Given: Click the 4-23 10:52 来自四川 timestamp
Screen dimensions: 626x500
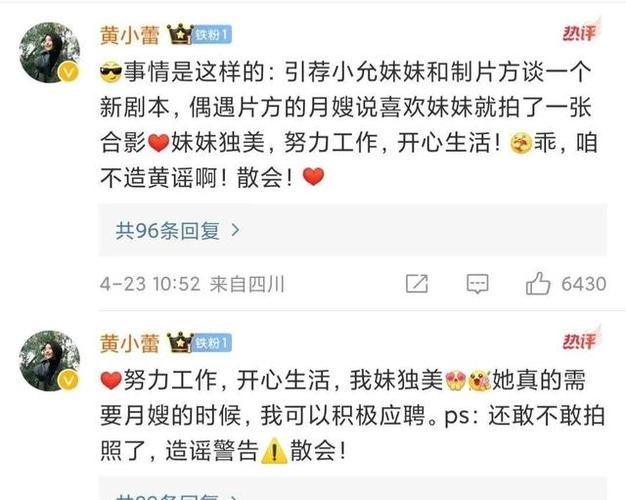Looking at the screenshot, I should 192,284.
